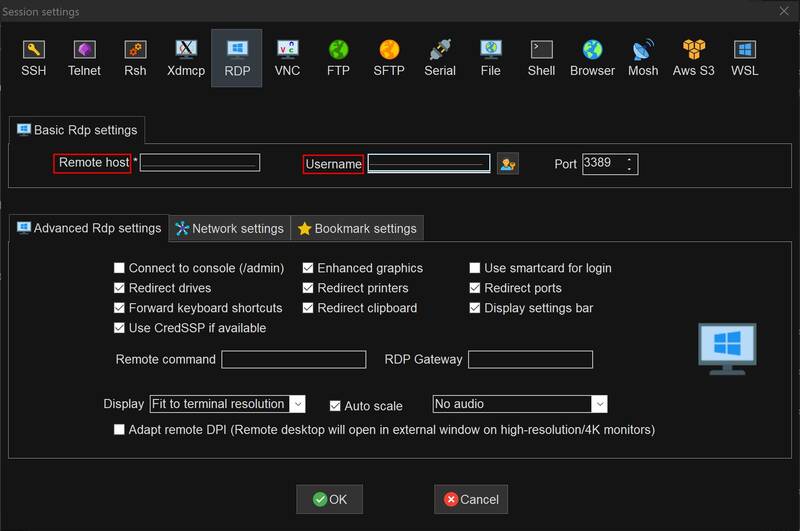This screenshot has width=800, height=531.
Task: Choose the Mosh session icon
Action: click(x=643, y=58)
